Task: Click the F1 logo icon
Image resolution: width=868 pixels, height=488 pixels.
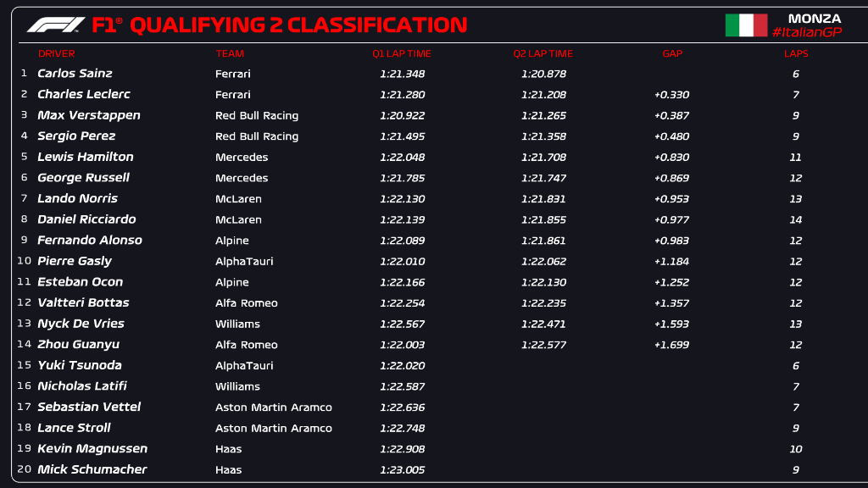Action: coord(56,25)
